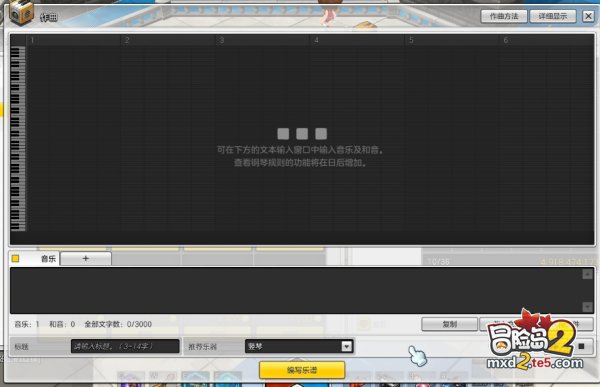Click the piano keyboard on the left
600x387 pixels.
[18, 139]
